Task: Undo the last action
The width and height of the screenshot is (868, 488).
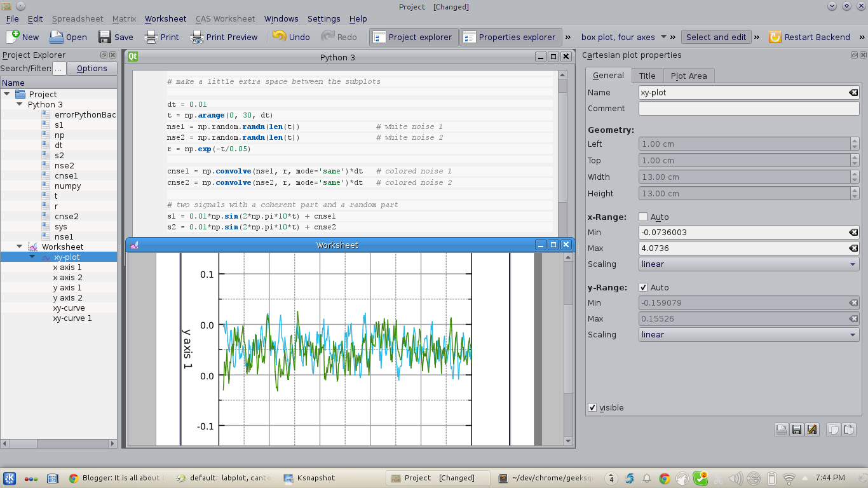Action: [291, 37]
